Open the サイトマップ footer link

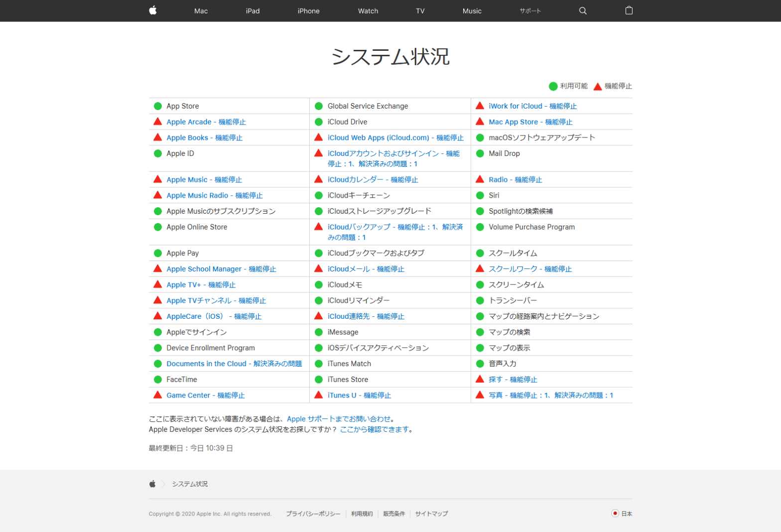tap(431, 514)
